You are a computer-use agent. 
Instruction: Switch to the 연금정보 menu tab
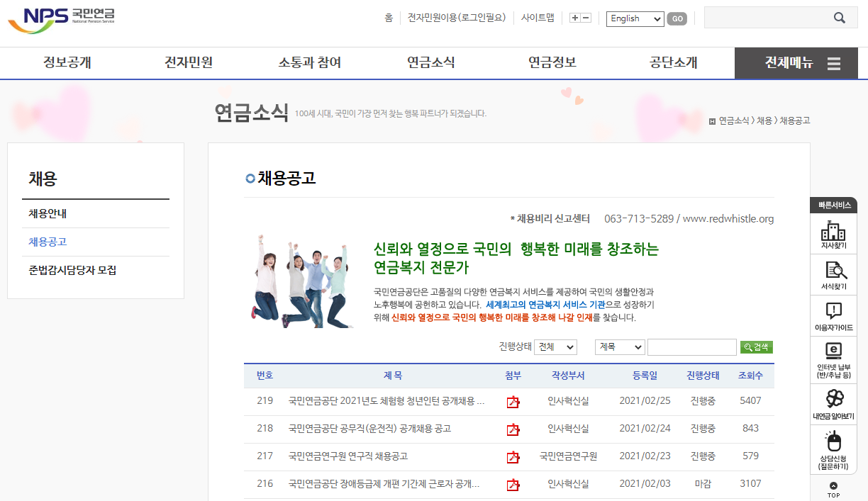[x=552, y=63]
